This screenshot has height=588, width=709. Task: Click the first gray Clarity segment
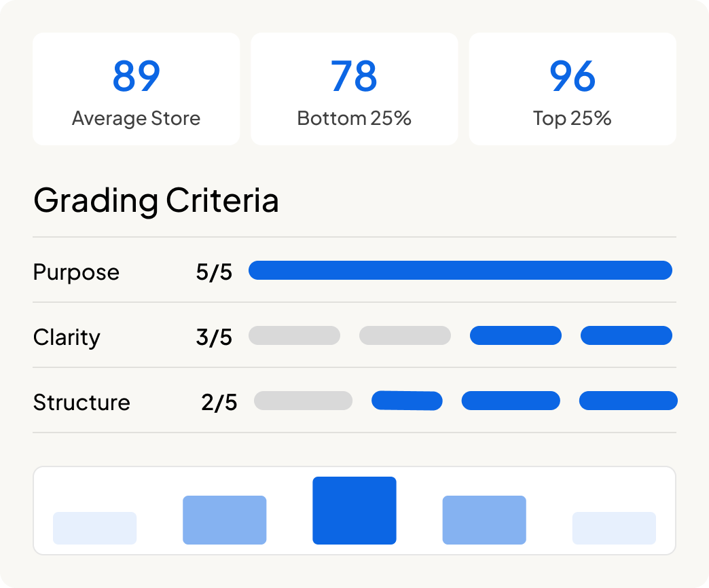(x=294, y=335)
